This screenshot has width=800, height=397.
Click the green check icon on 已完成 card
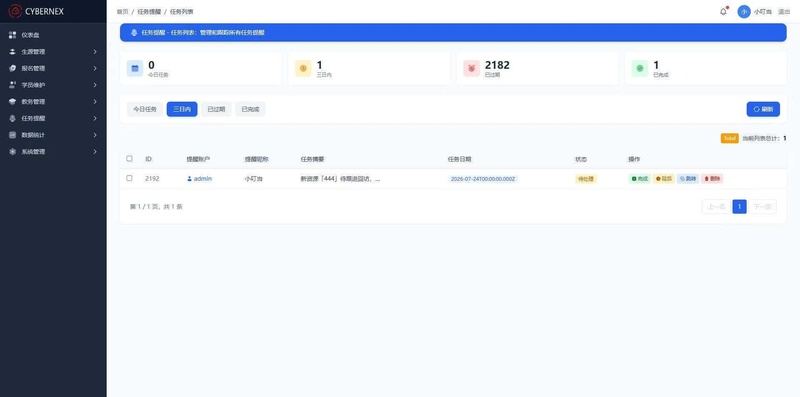pyautogui.click(x=640, y=68)
